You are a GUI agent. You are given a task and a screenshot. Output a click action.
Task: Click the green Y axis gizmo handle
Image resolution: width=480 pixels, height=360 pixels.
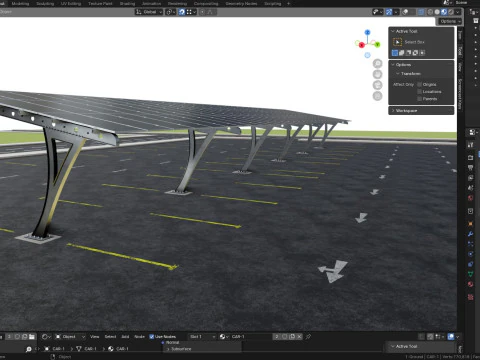377,44
